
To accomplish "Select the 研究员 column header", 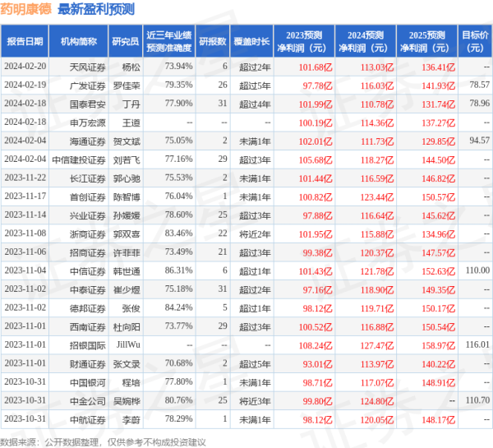I will (126, 41).
